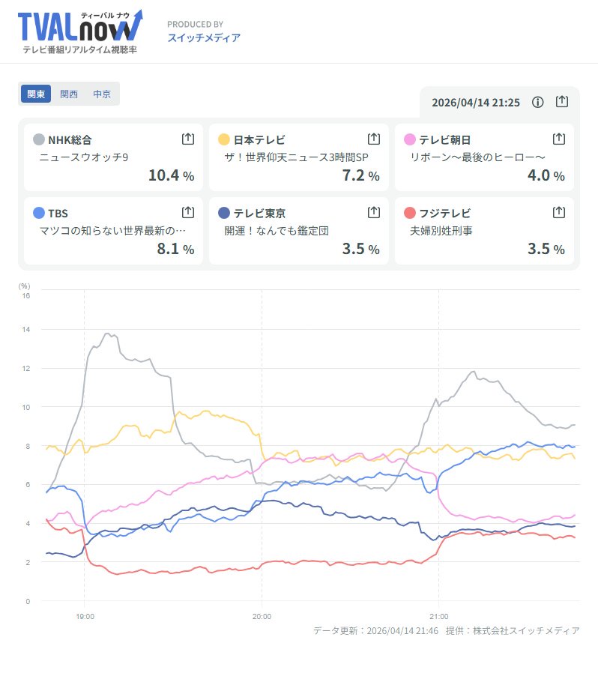The width and height of the screenshot is (598, 700).
Task: Open the 開運！なんでも鑑定団 program title
Action: click(277, 231)
